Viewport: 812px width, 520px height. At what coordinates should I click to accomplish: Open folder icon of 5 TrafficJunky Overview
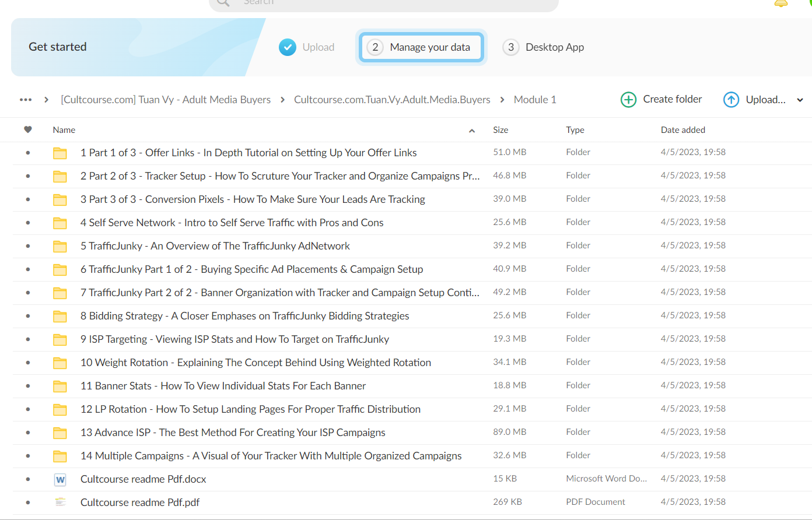[60, 246]
